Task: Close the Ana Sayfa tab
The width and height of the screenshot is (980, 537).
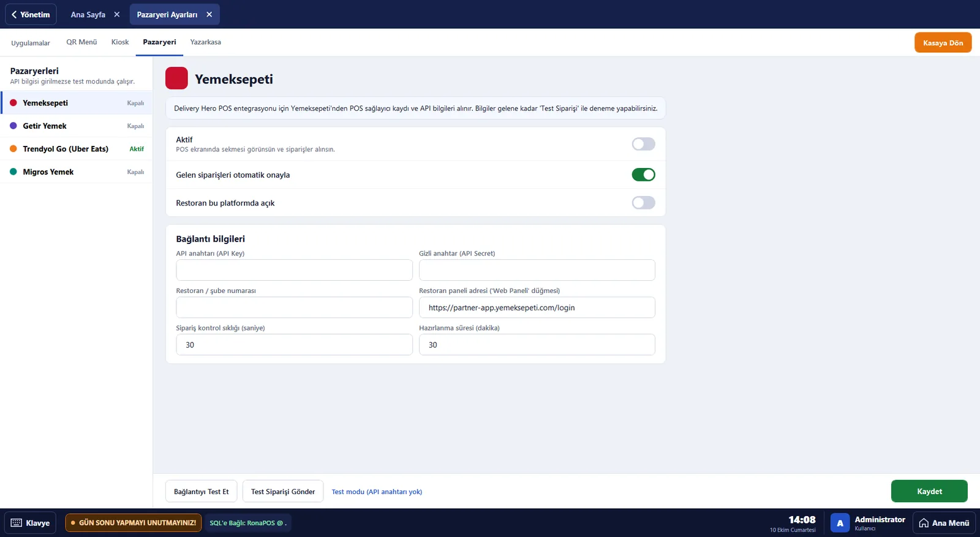Action: point(117,14)
